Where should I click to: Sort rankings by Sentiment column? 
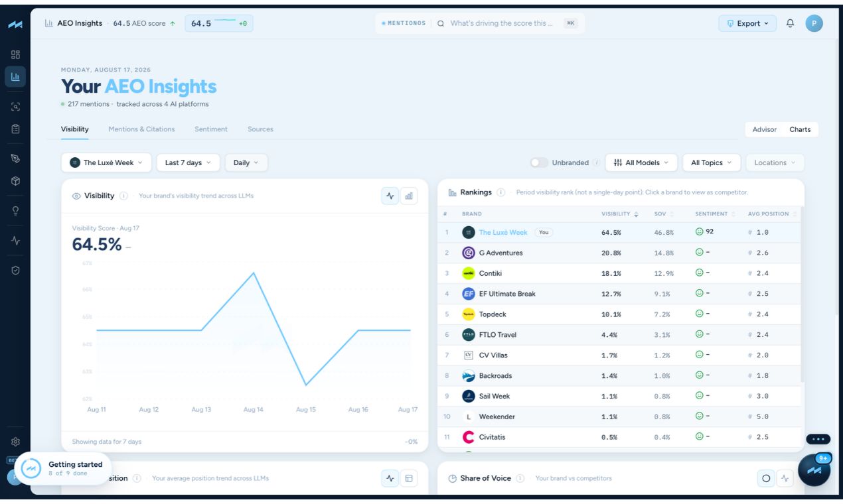pyautogui.click(x=716, y=214)
